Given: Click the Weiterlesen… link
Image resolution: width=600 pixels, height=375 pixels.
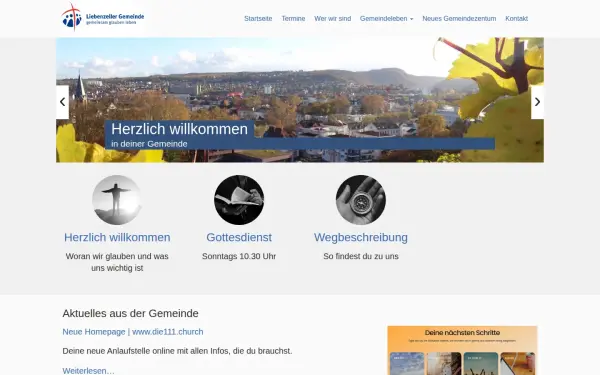Looking at the screenshot, I should pyautogui.click(x=88, y=371).
